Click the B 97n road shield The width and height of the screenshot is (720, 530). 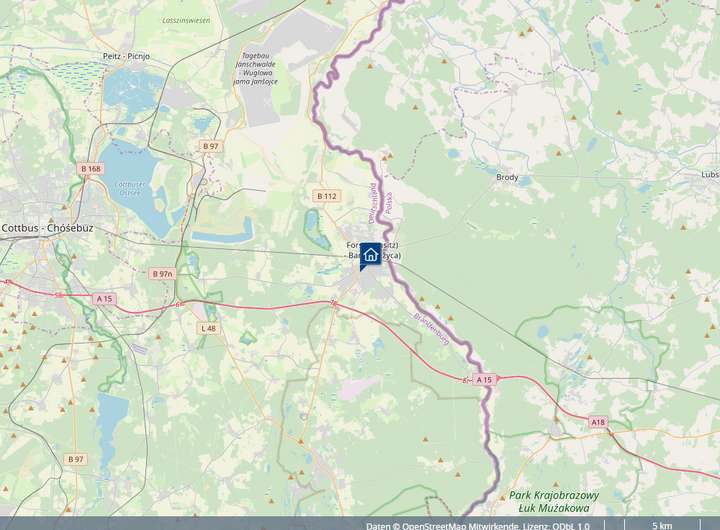point(163,274)
